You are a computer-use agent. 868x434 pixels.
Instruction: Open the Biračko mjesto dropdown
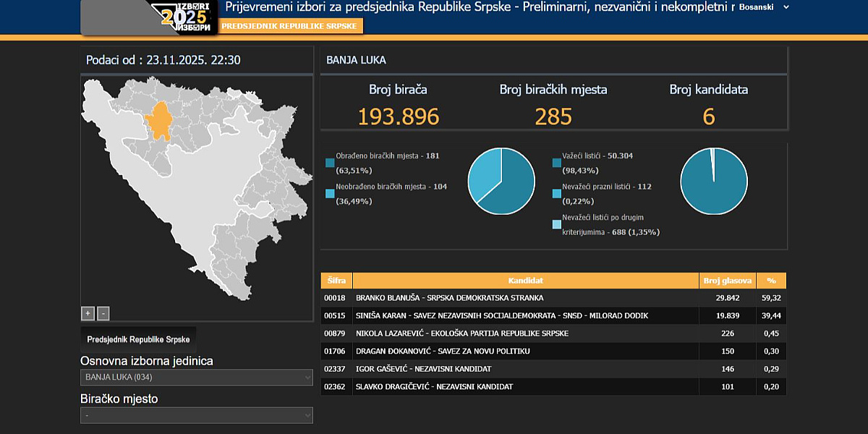(x=196, y=415)
